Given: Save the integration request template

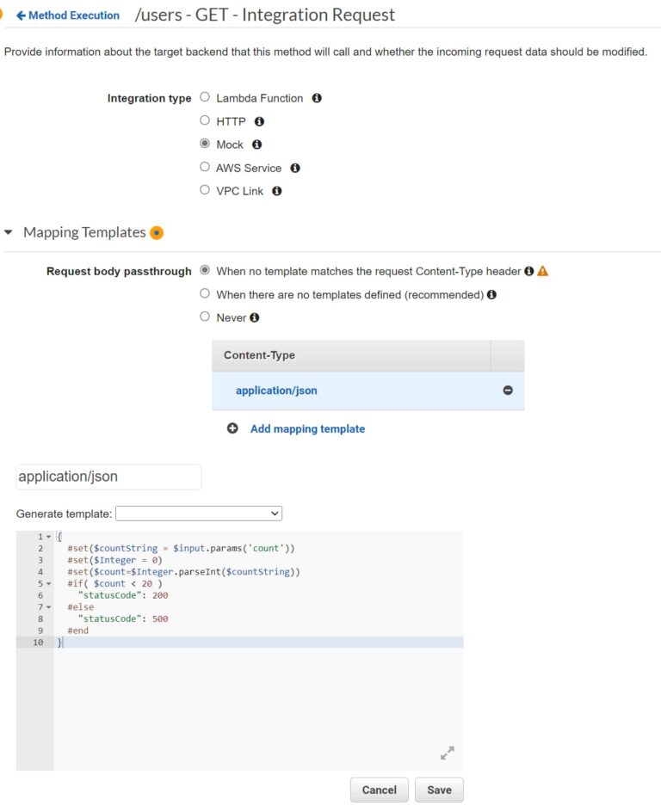Looking at the screenshot, I should (439, 790).
